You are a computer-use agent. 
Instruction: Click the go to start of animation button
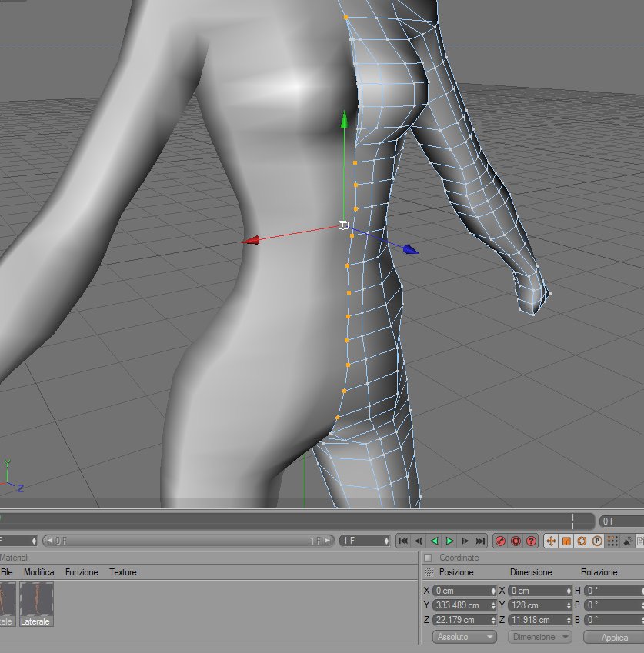[x=403, y=541]
